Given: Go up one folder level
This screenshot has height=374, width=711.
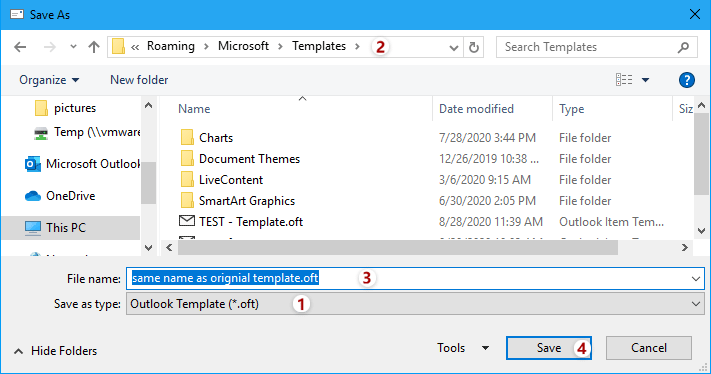Looking at the screenshot, I should pos(94,47).
